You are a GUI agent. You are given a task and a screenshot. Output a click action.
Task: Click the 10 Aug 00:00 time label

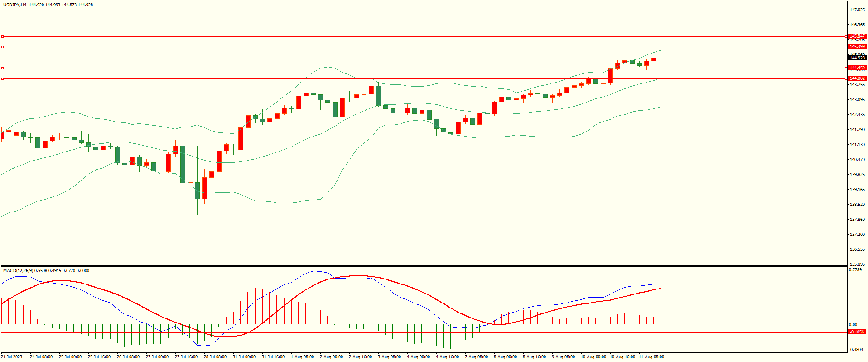click(x=593, y=357)
